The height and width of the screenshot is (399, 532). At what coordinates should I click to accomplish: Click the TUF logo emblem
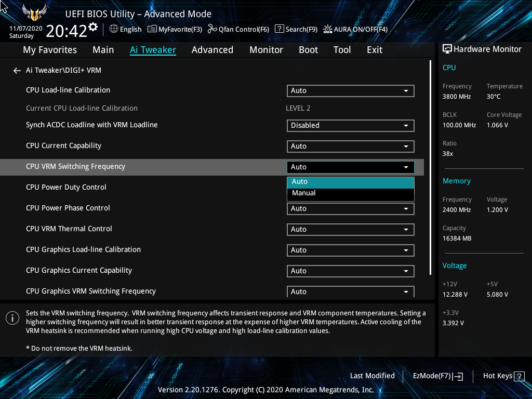pos(34,14)
